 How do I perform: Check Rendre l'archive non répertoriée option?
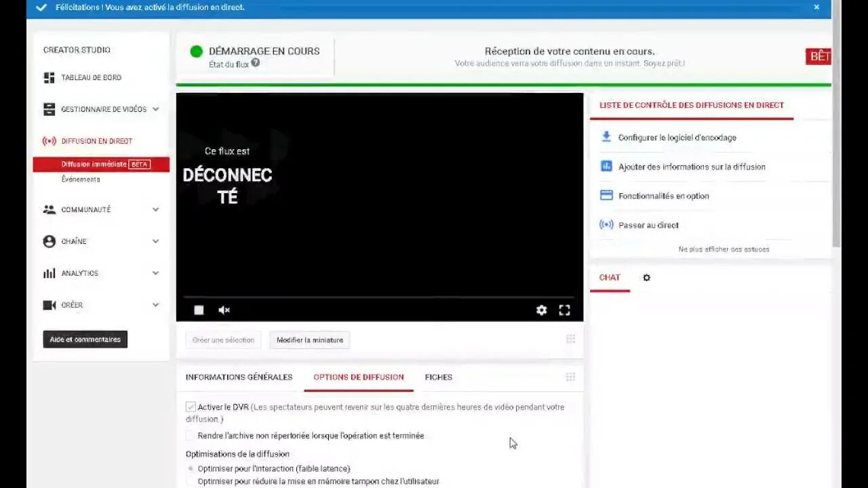[x=191, y=436]
